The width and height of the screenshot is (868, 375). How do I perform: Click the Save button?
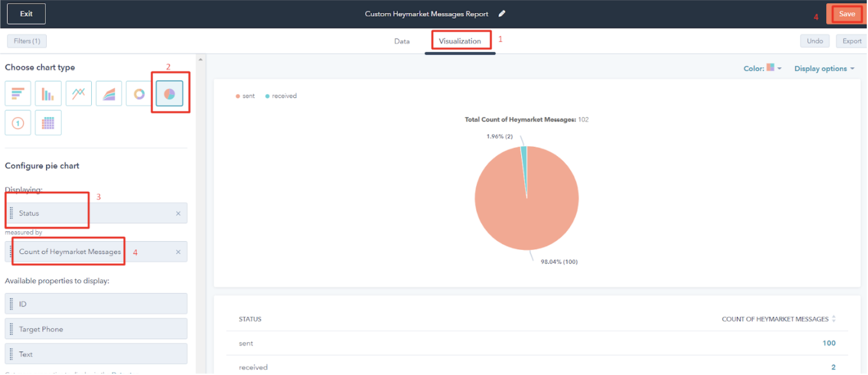point(847,14)
